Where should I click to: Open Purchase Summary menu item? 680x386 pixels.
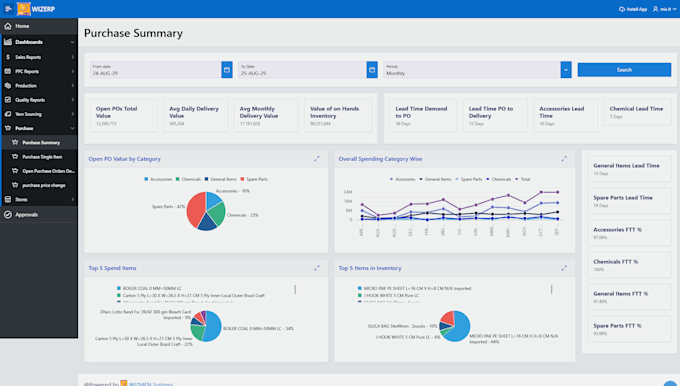point(40,142)
